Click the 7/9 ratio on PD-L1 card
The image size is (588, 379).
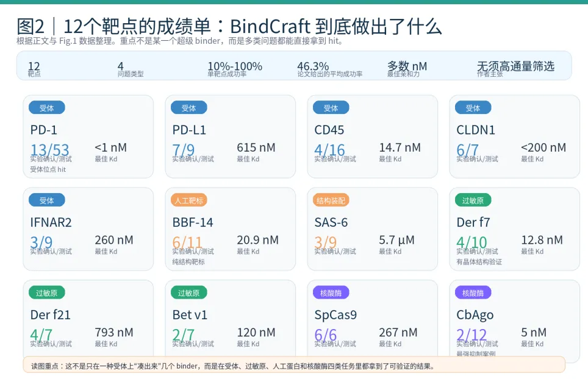coord(184,150)
